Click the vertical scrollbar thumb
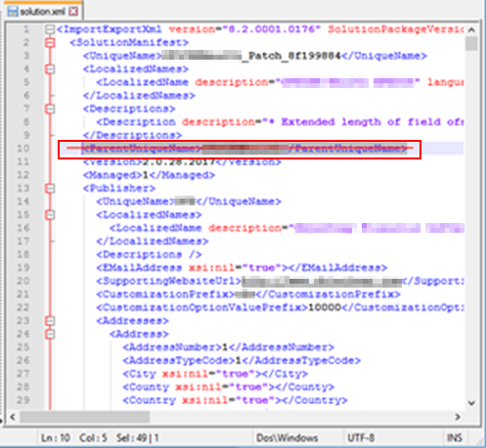Screen dimensions: 486x448 pyautogui.click(x=471, y=44)
